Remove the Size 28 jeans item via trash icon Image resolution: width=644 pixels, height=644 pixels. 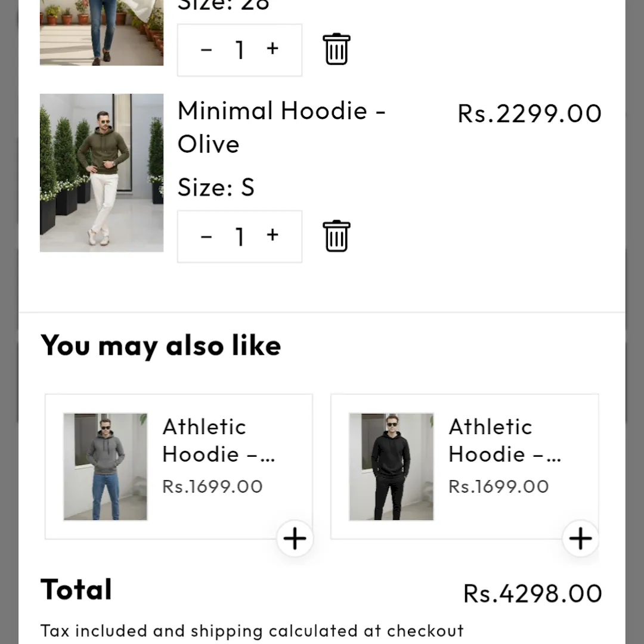336,49
